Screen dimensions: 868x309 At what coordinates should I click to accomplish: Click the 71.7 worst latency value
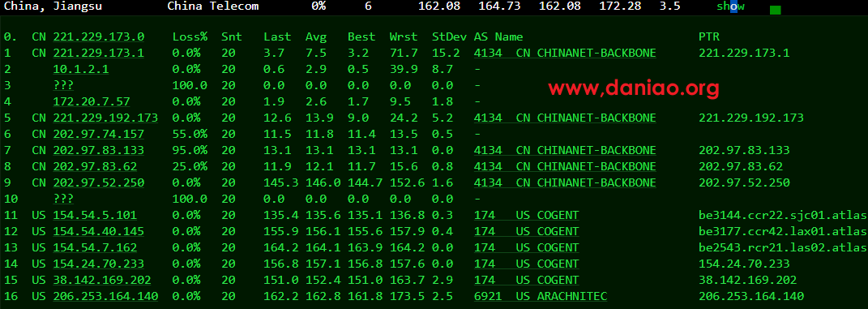(x=404, y=54)
